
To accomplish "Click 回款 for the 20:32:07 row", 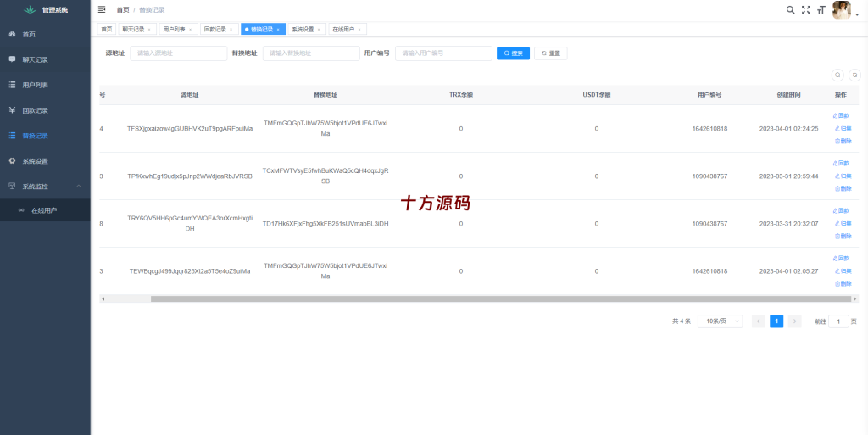I will pyautogui.click(x=842, y=211).
